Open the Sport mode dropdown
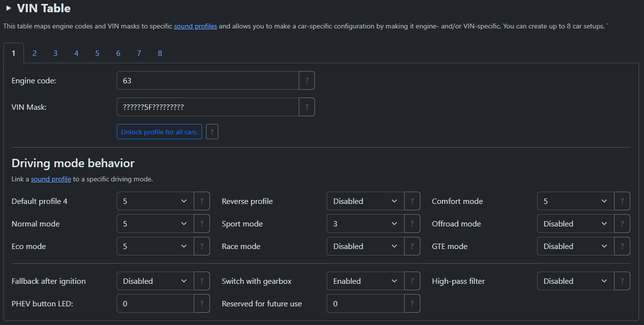Viewport: 644px width, 325px height. [x=366, y=224]
